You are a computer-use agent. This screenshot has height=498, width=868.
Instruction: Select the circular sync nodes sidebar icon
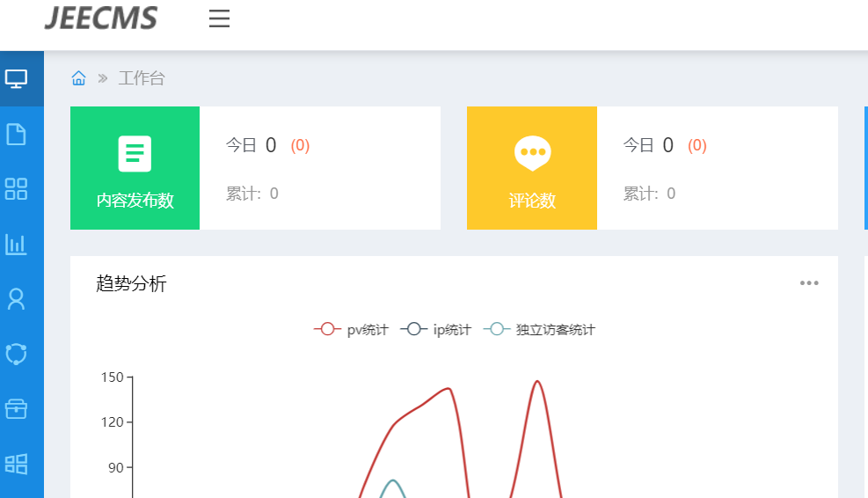tap(16, 354)
